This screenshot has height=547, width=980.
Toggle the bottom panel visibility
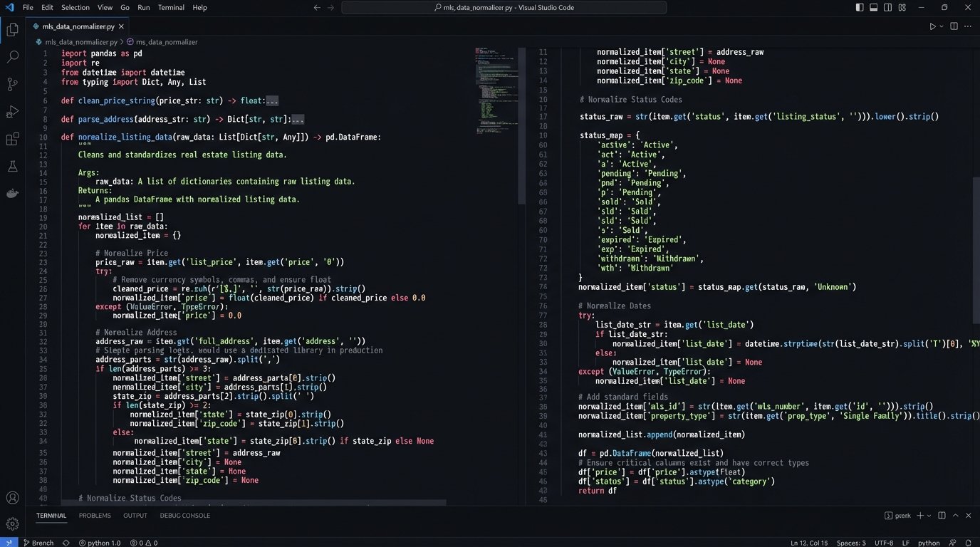point(874,8)
